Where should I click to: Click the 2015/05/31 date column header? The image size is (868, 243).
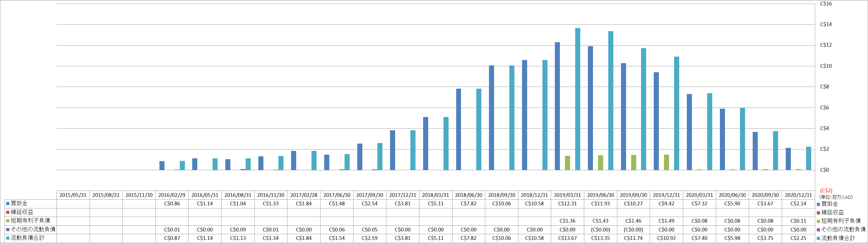click(x=73, y=195)
